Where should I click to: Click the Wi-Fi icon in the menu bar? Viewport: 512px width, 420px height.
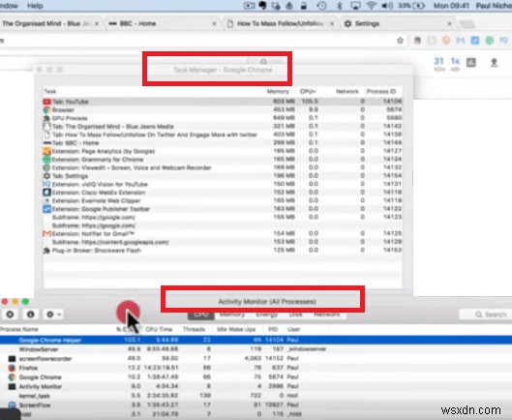click(371, 6)
